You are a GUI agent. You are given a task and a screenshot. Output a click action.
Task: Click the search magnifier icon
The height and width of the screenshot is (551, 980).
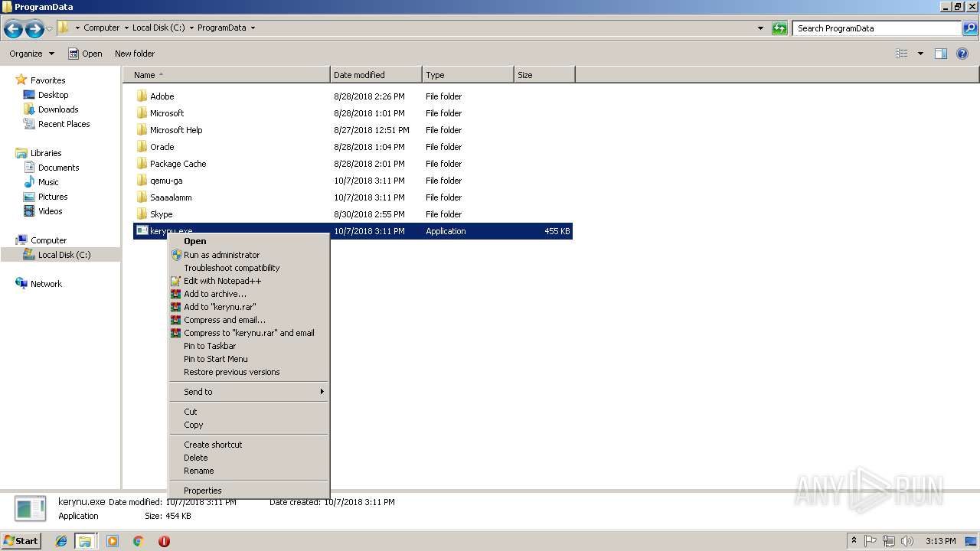pos(970,28)
